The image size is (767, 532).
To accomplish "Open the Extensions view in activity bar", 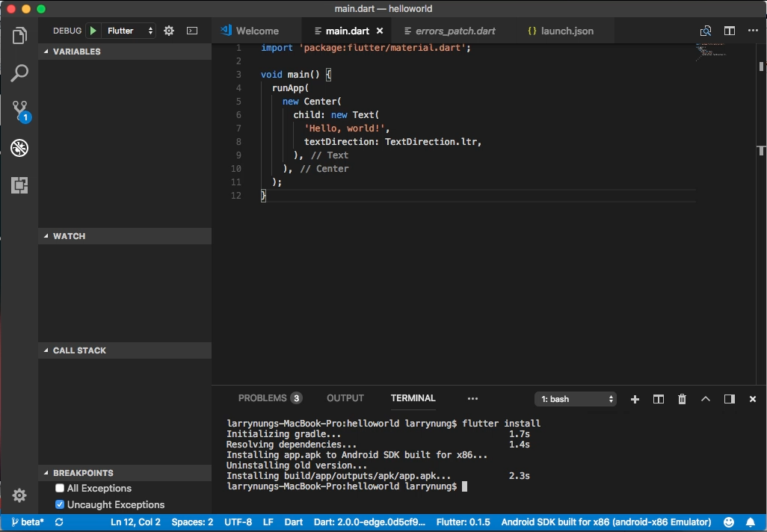I will 19,185.
